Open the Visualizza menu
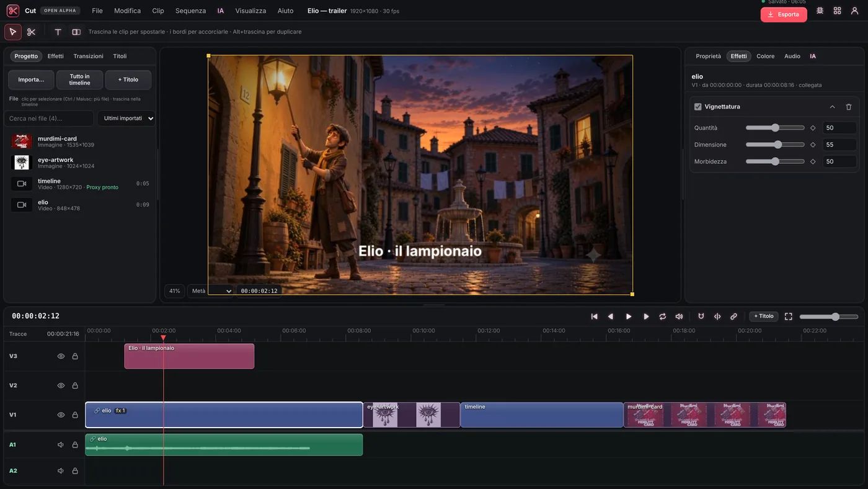Image resolution: width=868 pixels, height=489 pixels. tap(250, 11)
